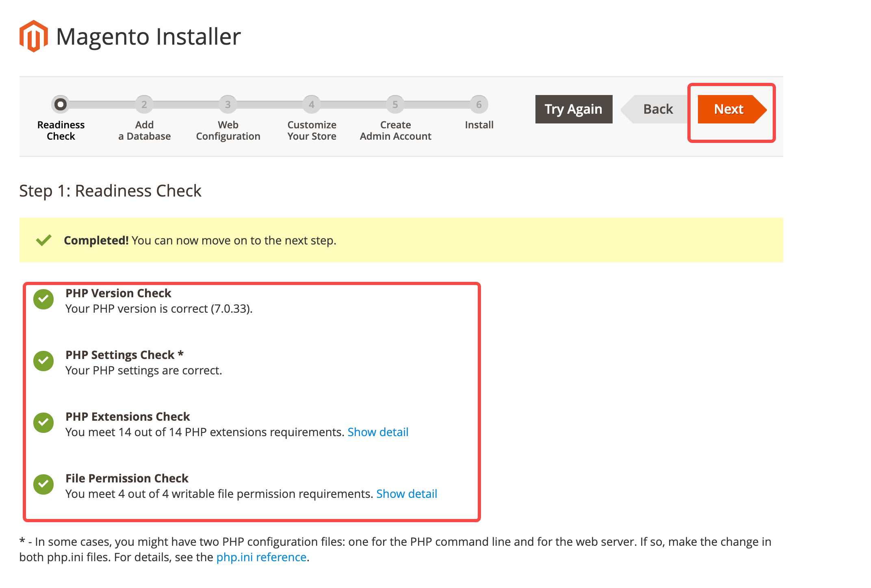Select step 3 circle for Web Configuration

[x=228, y=104]
